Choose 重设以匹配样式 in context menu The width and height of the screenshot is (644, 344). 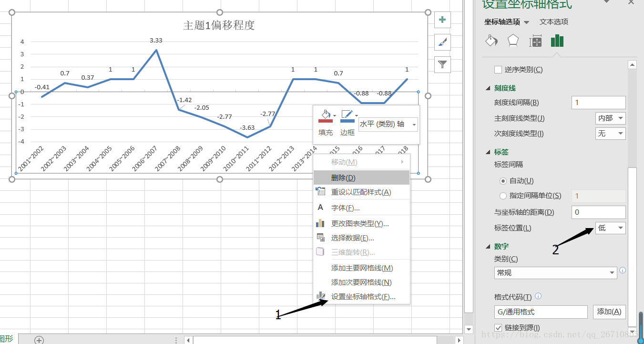pos(361,192)
